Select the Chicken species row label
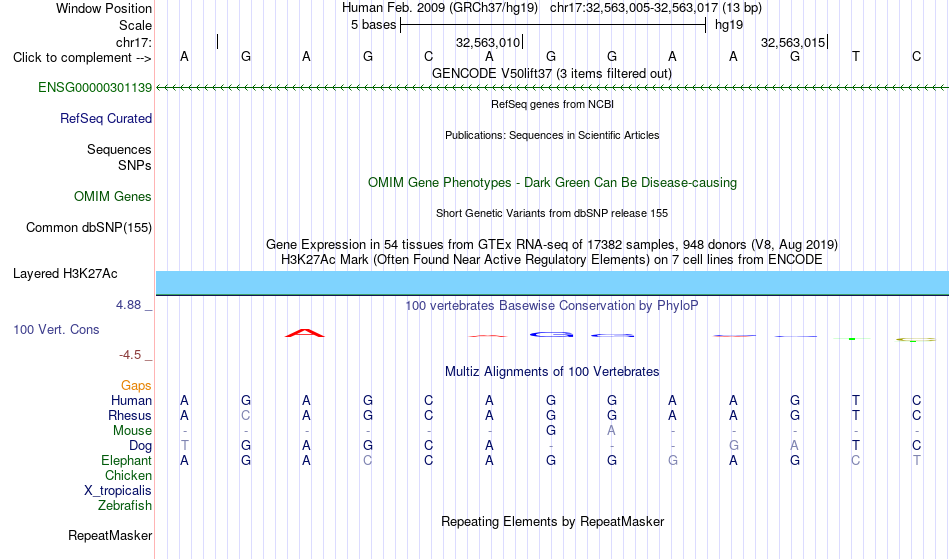 pyautogui.click(x=128, y=475)
